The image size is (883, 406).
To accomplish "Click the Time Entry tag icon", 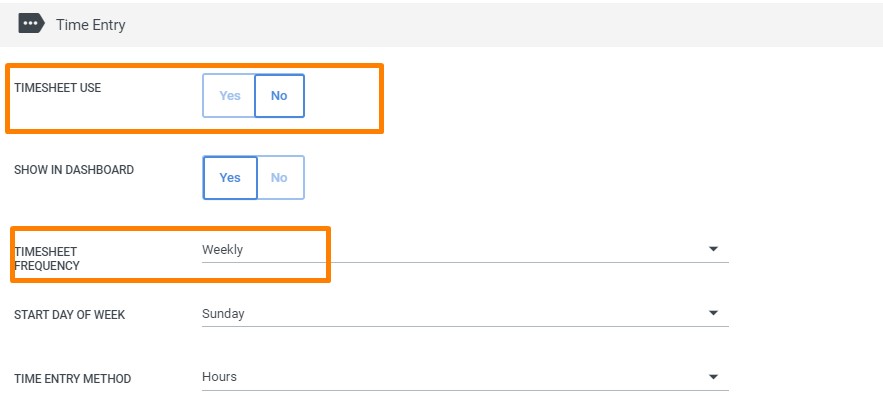I will tap(31, 24).
